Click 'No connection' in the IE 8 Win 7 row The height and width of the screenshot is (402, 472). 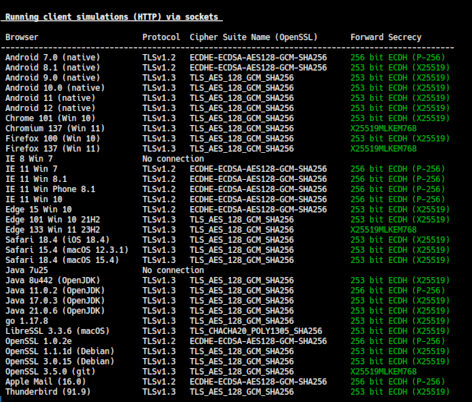pos(173,159)
